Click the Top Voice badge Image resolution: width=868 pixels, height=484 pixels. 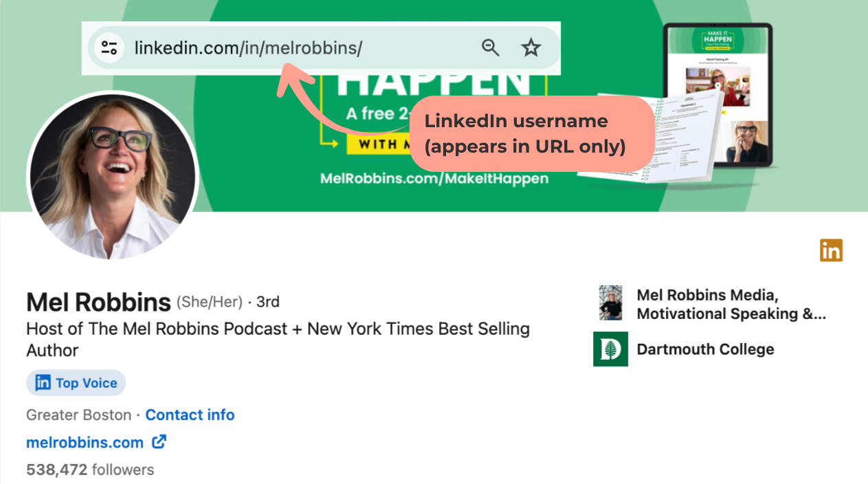point(76,383)
